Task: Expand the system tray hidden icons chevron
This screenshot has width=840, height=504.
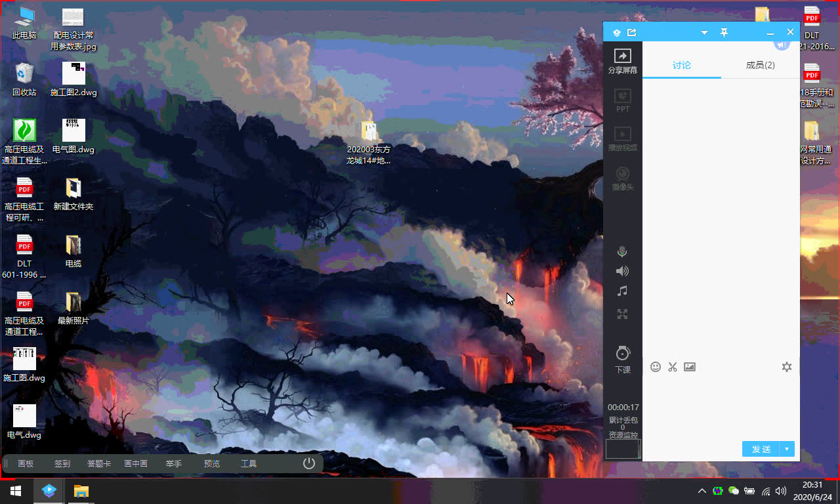Action: click(702, 491)
